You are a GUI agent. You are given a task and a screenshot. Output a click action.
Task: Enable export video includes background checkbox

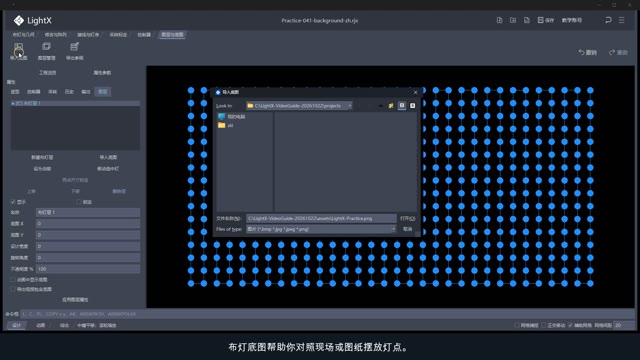click(x=13, y=289)
